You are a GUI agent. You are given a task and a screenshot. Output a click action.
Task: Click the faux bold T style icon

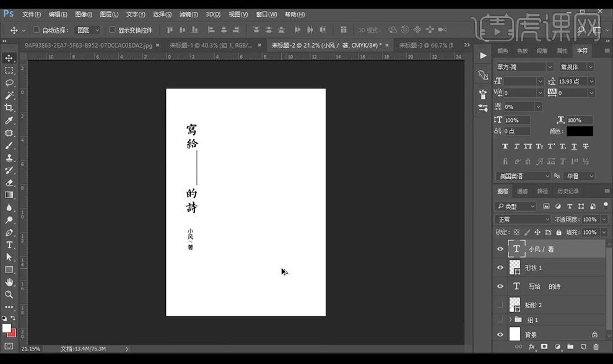click(505, 146)
